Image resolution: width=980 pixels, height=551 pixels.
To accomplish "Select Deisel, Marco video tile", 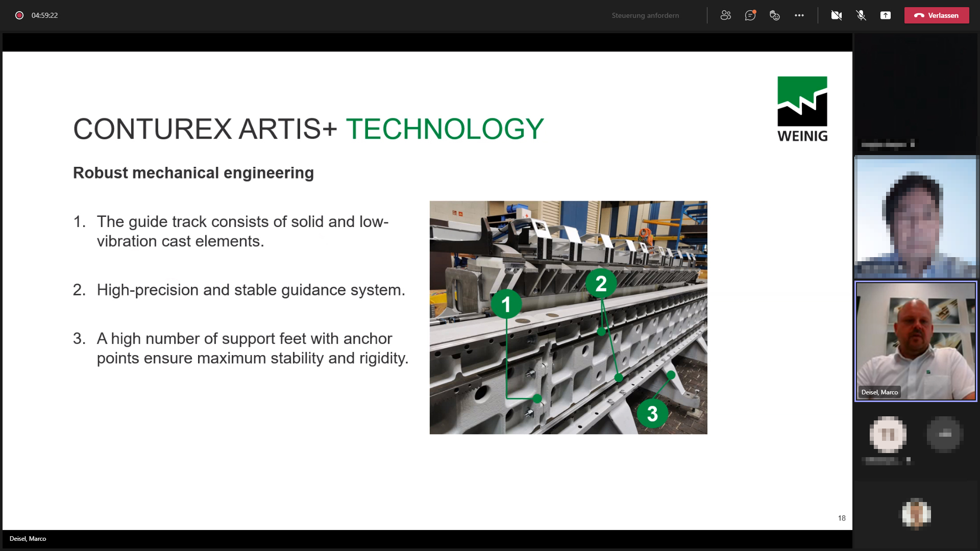I will pyautogui.click(x=916, y=341).
